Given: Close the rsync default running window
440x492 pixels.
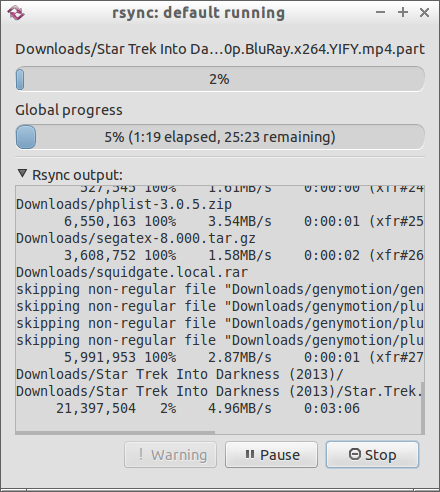Looking at the screenshot, I should 424,13.
